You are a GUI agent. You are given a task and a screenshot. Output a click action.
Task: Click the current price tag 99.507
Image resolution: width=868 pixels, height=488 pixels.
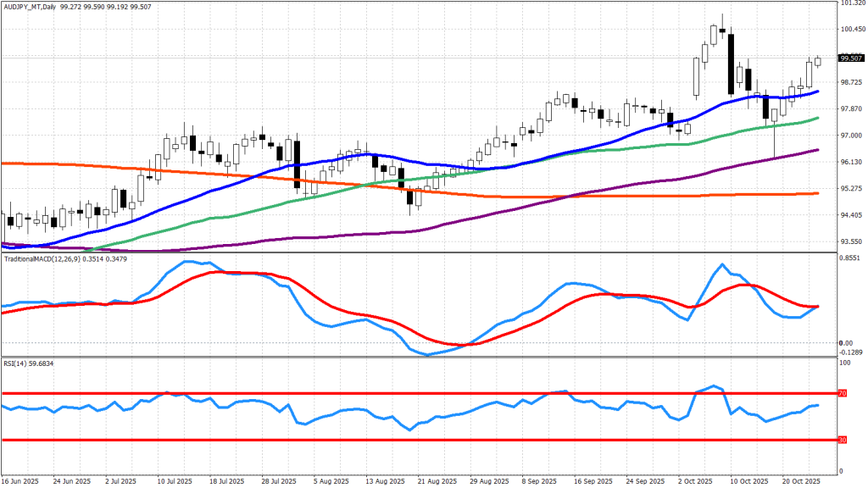pyautogui.click(x=851, y=58)
